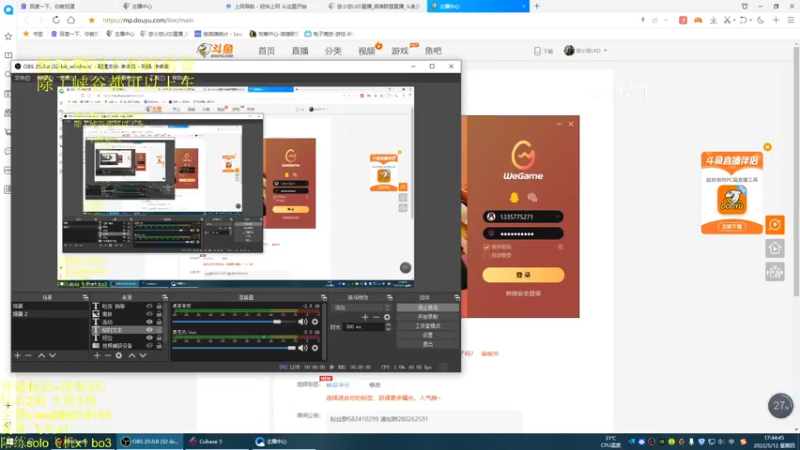Mute the desktop audio speaker icon
This screenshot has width=800, height=450.
pyautogui.click(x=303, y=321)
